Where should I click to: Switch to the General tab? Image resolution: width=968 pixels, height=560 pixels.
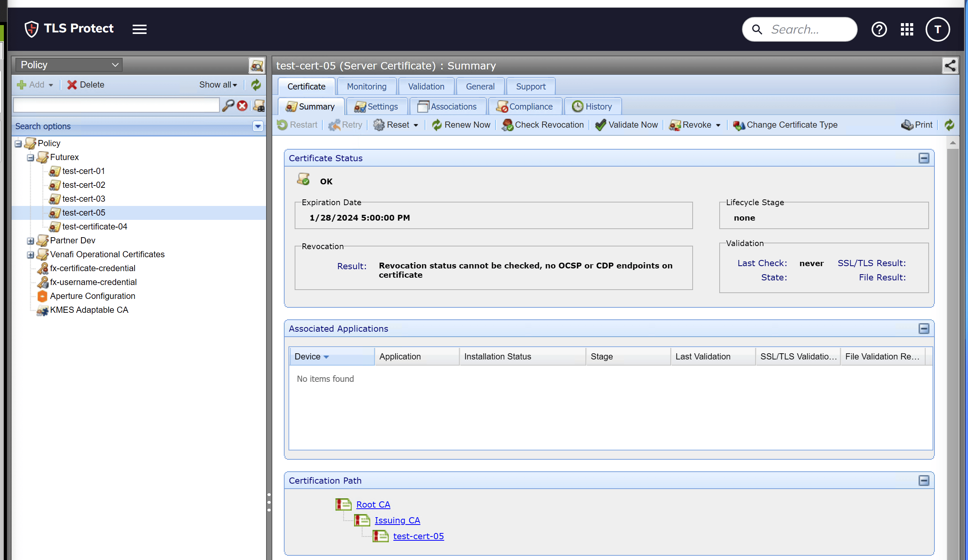[480, 86]
